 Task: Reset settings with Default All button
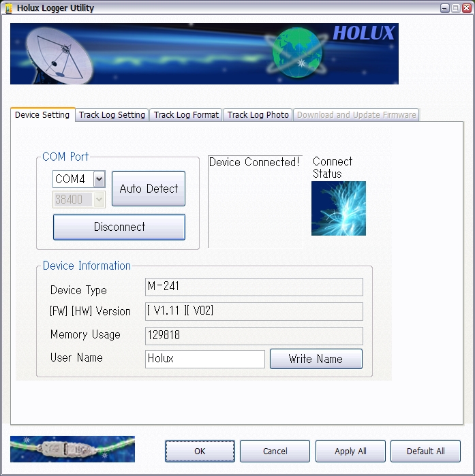425,451
